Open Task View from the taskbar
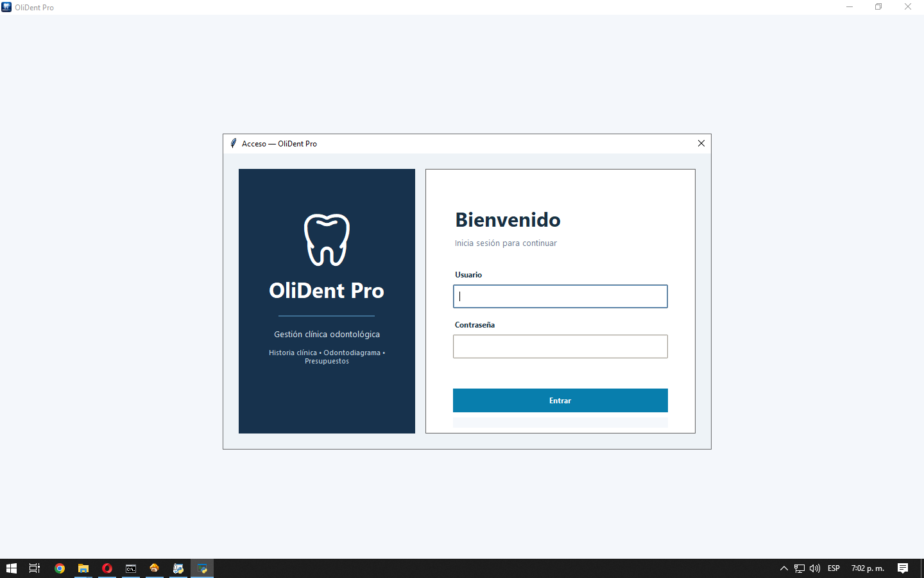 pyautogui.click(x=35, y=568)
